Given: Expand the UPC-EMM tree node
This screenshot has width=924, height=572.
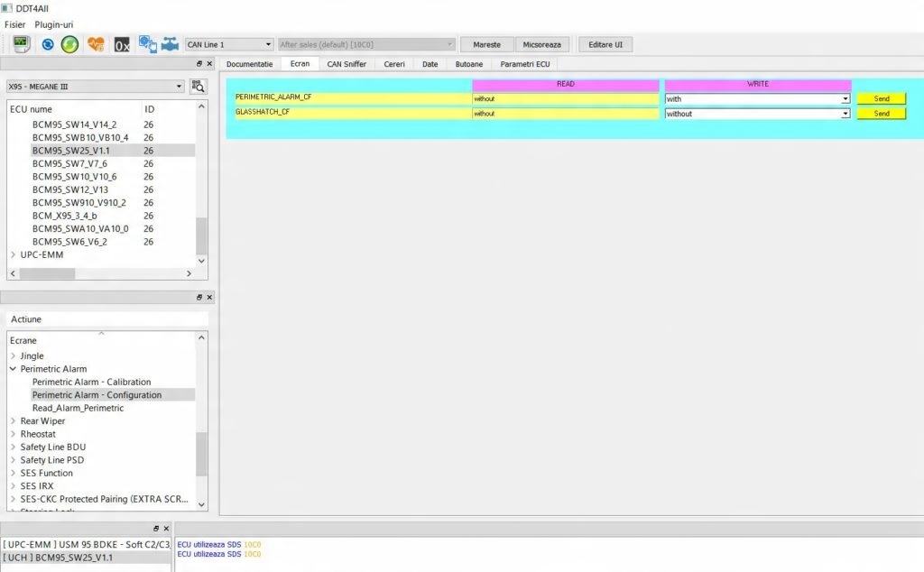Looking at the screenshot, I should 13,254.
